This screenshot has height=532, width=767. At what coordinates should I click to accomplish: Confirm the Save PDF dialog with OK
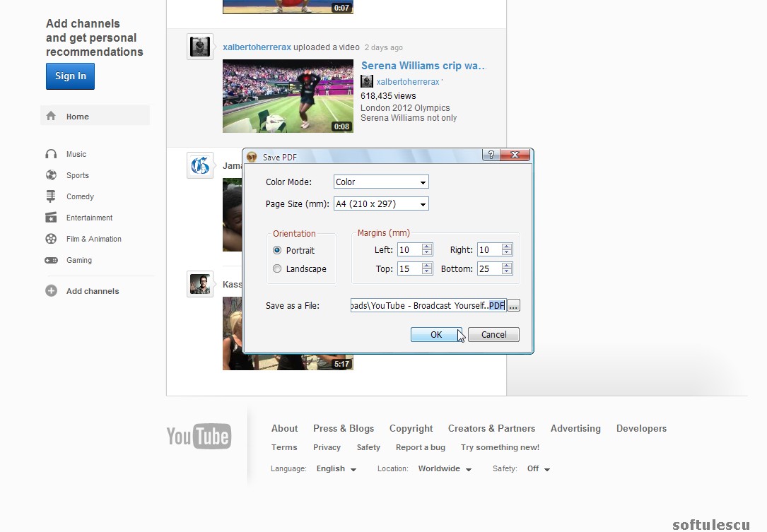pos(436,334)
